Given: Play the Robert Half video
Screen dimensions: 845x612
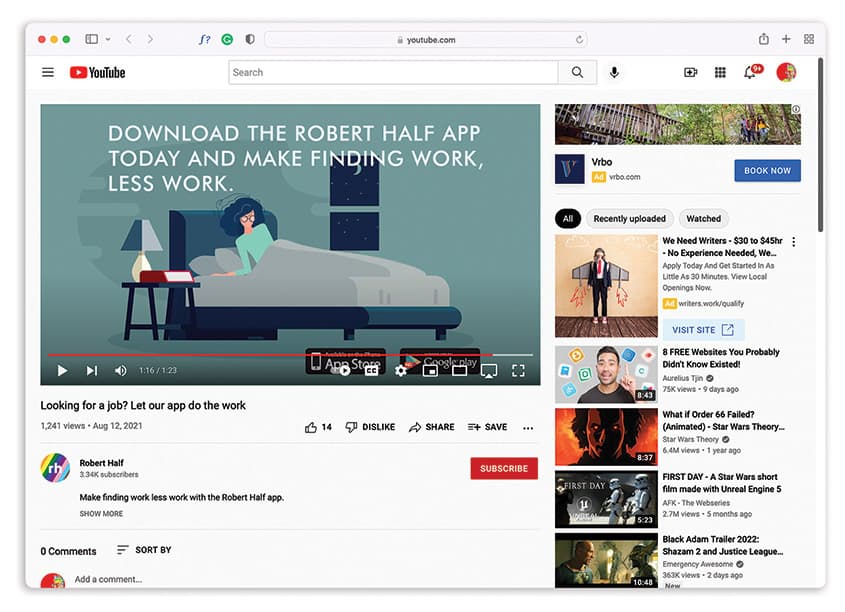Looking at the screenshot, I should tap(63, 371).
